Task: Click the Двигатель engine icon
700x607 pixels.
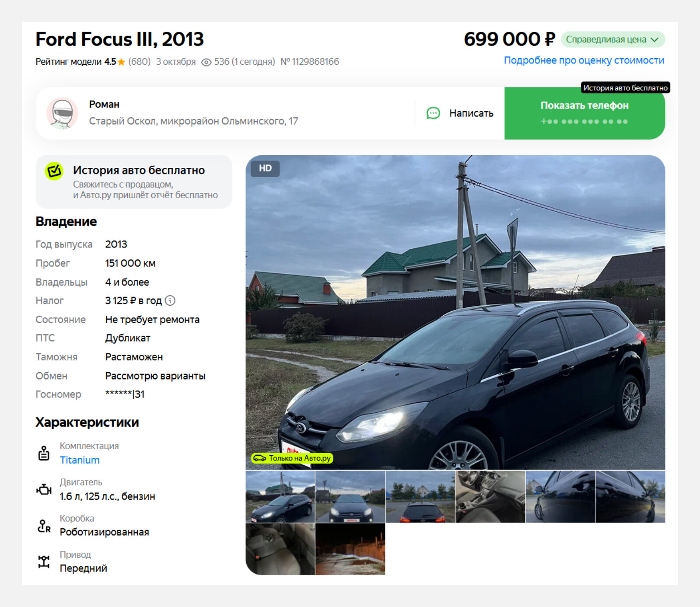Action: (44, 489)
